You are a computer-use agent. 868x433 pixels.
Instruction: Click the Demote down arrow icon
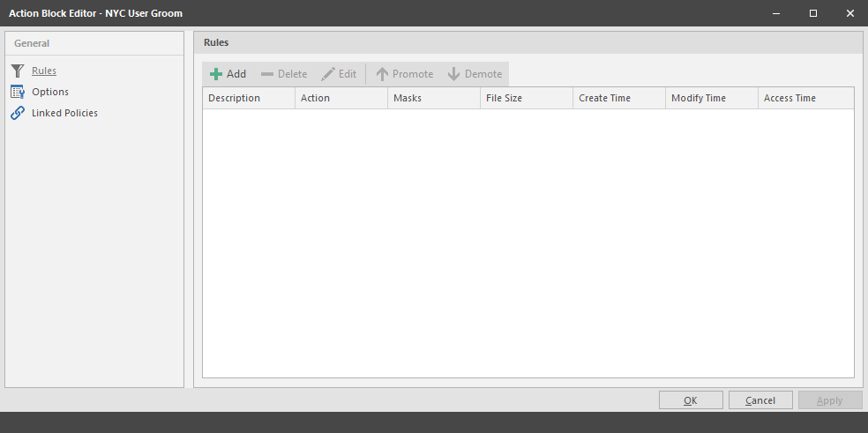click(x=454, y=74)
